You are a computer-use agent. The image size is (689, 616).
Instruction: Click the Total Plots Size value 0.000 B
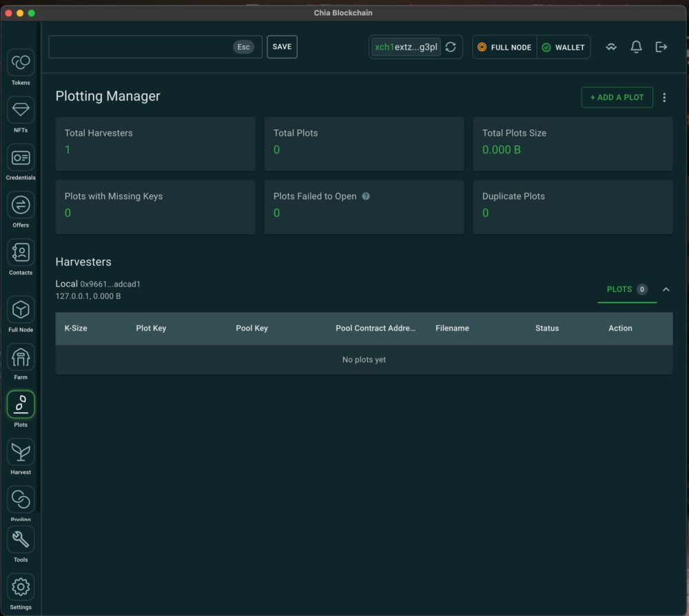(502, 150)
